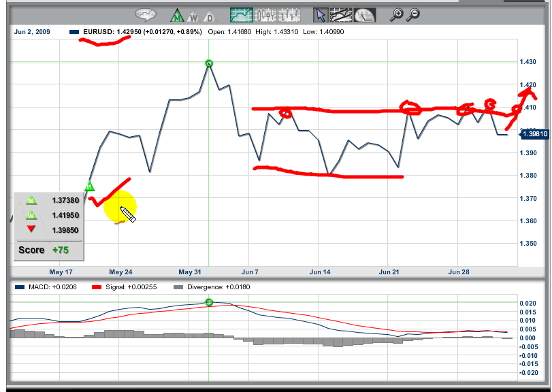
Task: Click the May 17 date axis label
Action: [61, 272]
